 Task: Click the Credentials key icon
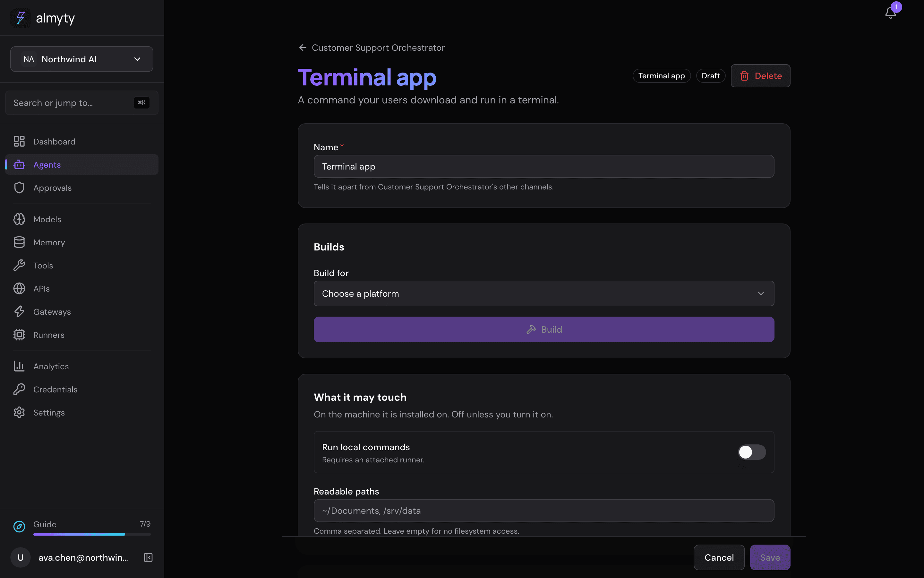tap(19, 389)
